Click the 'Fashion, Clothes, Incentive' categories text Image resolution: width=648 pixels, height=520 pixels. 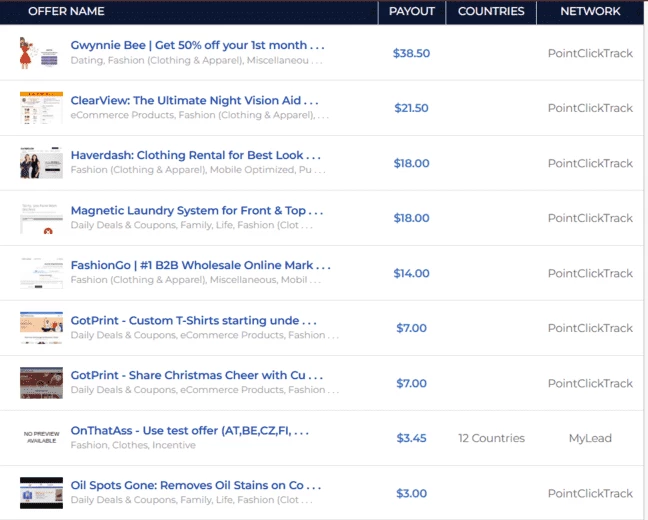pyautogui.click(x=133, y=445)
